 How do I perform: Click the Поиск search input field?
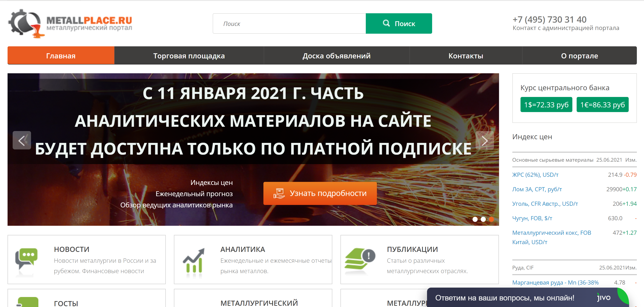click(289, 23)
